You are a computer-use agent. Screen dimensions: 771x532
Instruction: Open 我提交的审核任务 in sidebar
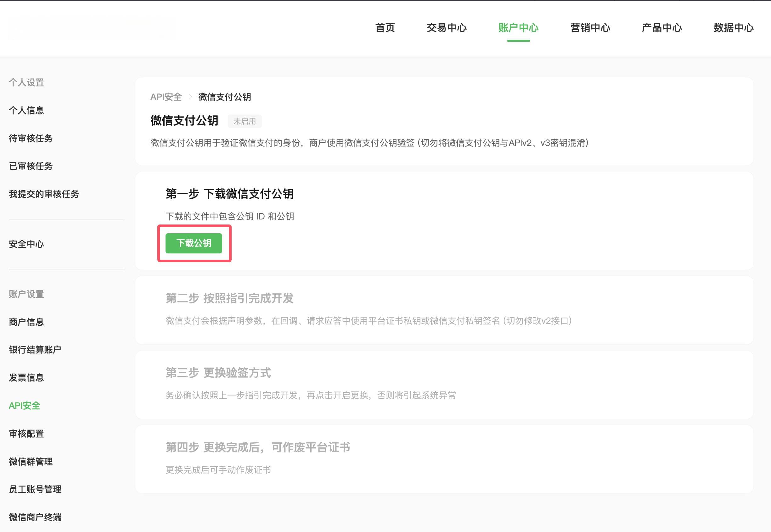(x=44, y=194)
